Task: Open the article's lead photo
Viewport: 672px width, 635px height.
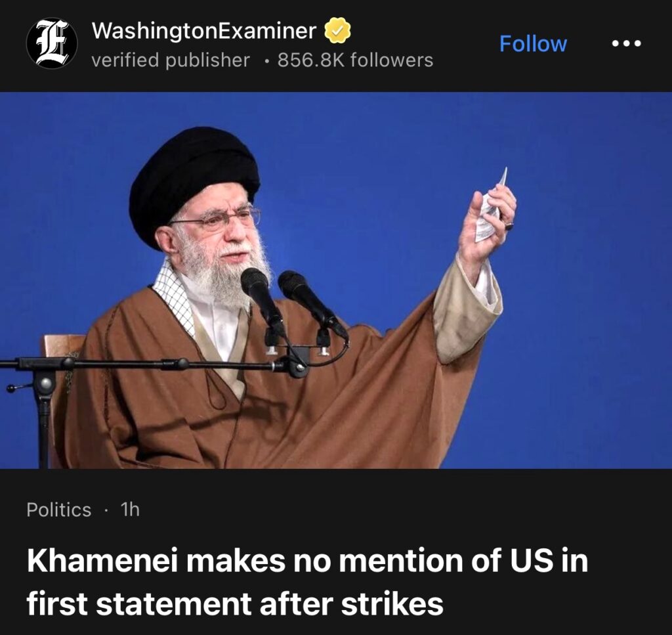Action: click(x=336, y=280)
